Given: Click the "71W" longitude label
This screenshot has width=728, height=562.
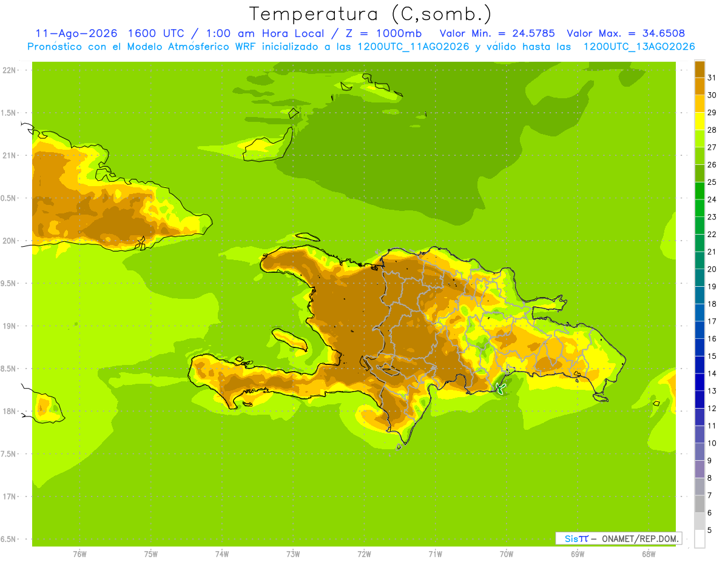Looking at the screenshot, I should [x=435, y=555].
